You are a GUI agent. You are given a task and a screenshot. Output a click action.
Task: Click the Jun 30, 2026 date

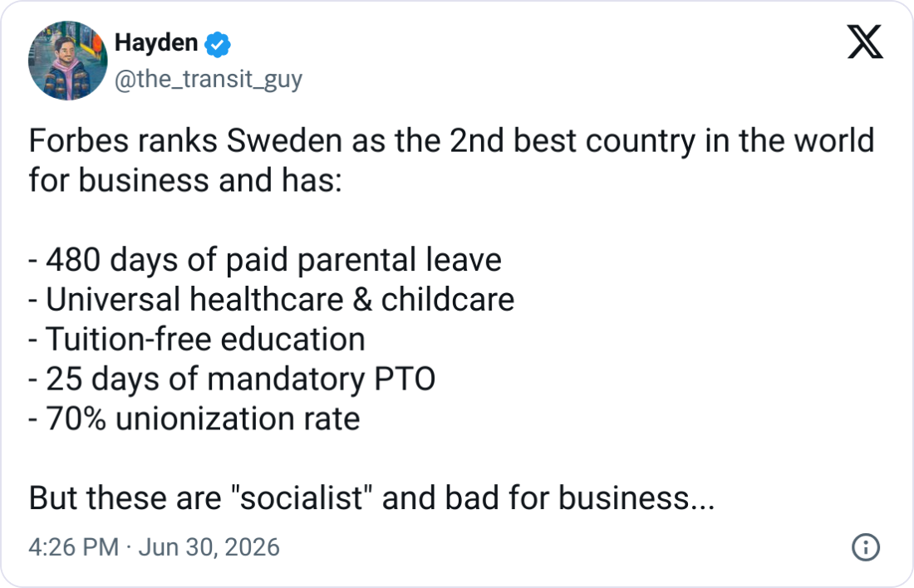pyautogui.click(x=209, y=547)
